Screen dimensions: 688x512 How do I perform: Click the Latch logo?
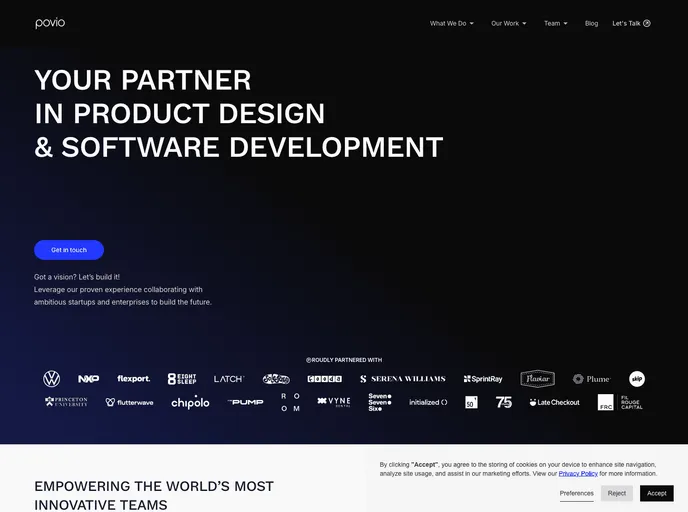pos(229,379)
